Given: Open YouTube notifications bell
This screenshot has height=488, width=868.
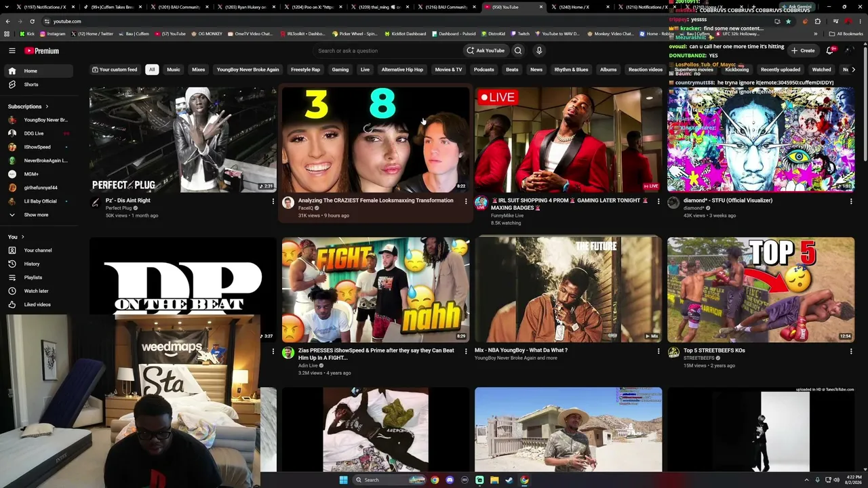Looking at the screenshot, I should click(x=830, y=51).
